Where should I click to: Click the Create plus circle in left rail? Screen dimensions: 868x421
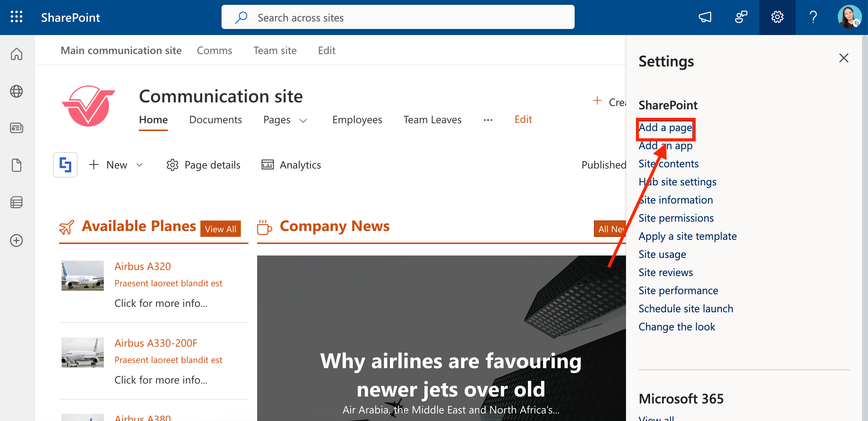(17, 241)
